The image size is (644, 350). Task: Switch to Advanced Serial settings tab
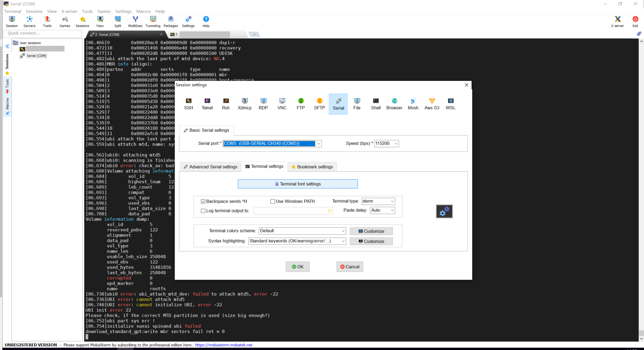(210, 167)
